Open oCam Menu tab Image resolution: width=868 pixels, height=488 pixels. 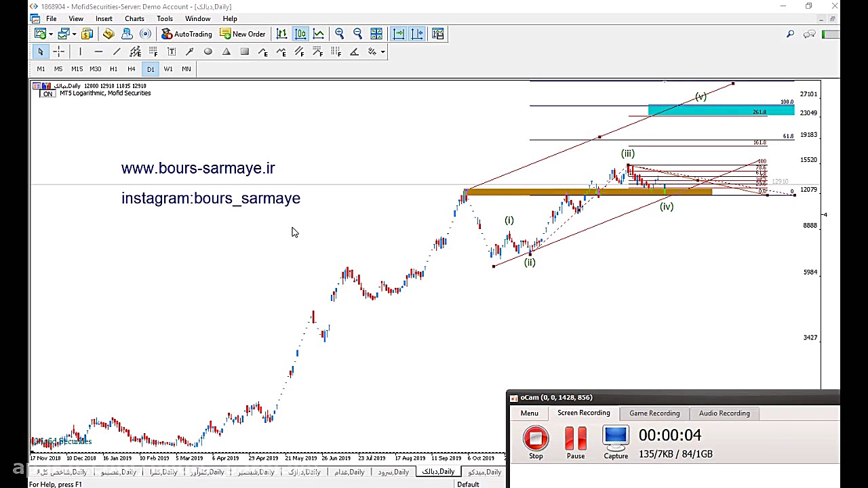(530, 413)
